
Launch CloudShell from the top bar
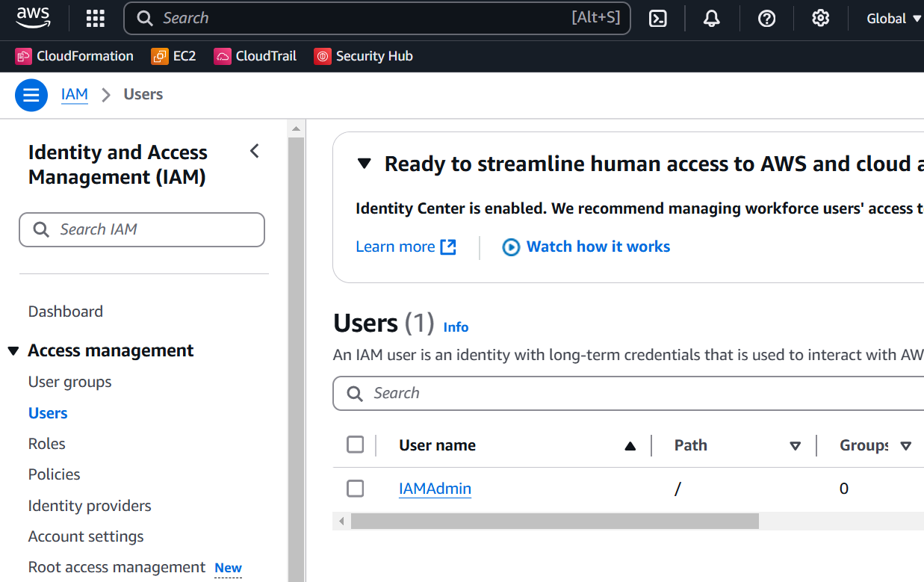(x=657, y=19)
